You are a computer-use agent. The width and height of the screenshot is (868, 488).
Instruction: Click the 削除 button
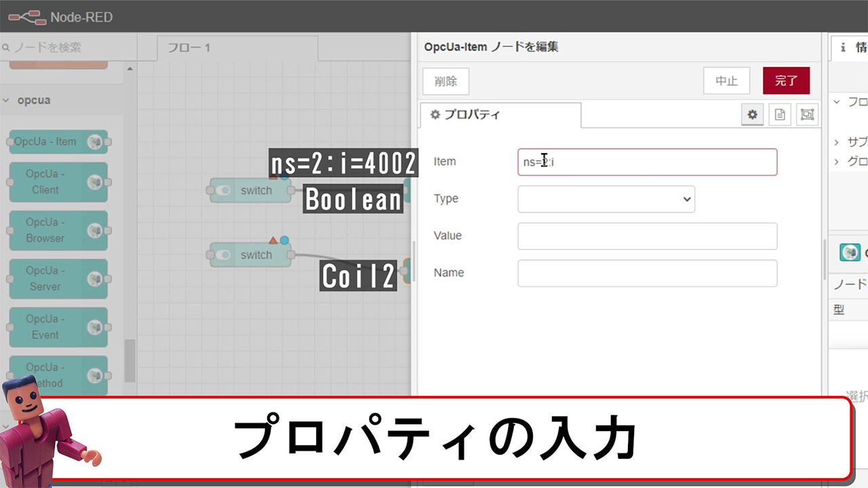coord(446,81)
